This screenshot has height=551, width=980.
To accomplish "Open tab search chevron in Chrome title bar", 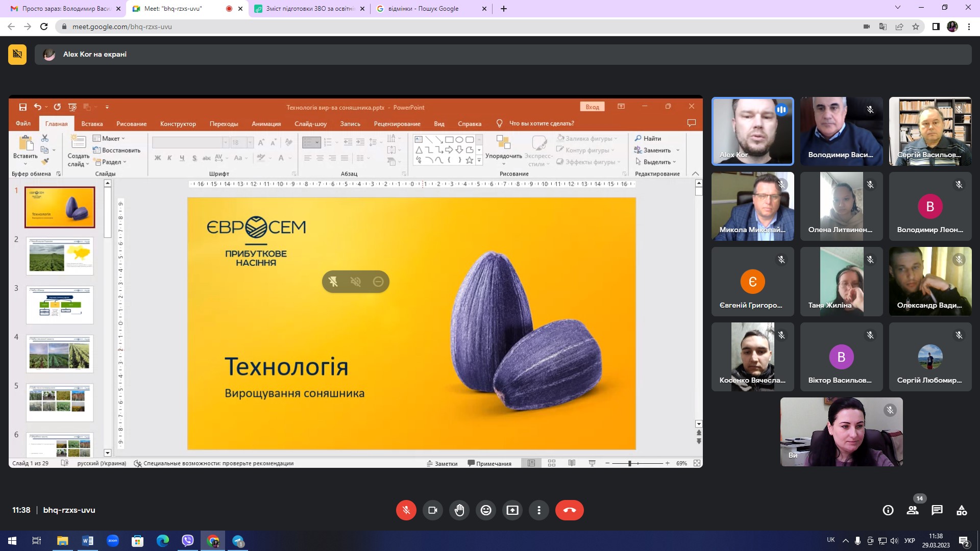I will pyautogui.click(x=898, y=8).
